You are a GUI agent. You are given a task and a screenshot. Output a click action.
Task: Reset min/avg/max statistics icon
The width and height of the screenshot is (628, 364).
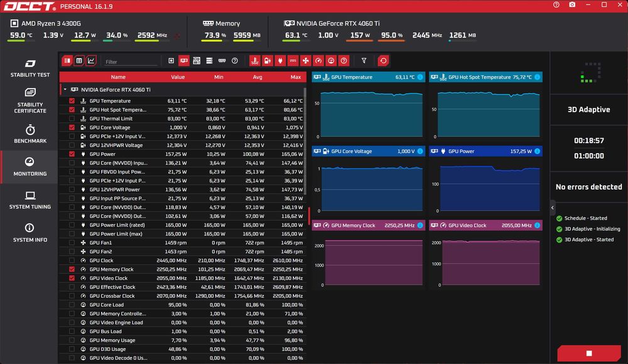pyautogui.click(x=383, y=61)
